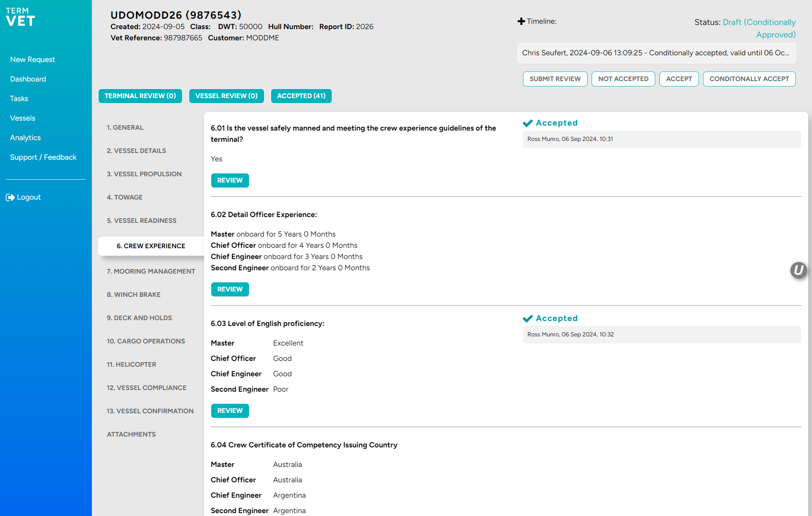Click the TermVet logo

[20, 17]
